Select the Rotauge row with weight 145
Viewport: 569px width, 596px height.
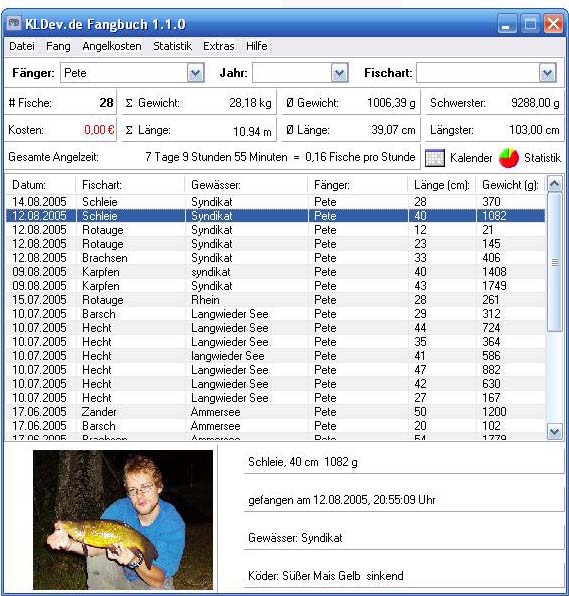pyautogui.click(x=276, y=244)
